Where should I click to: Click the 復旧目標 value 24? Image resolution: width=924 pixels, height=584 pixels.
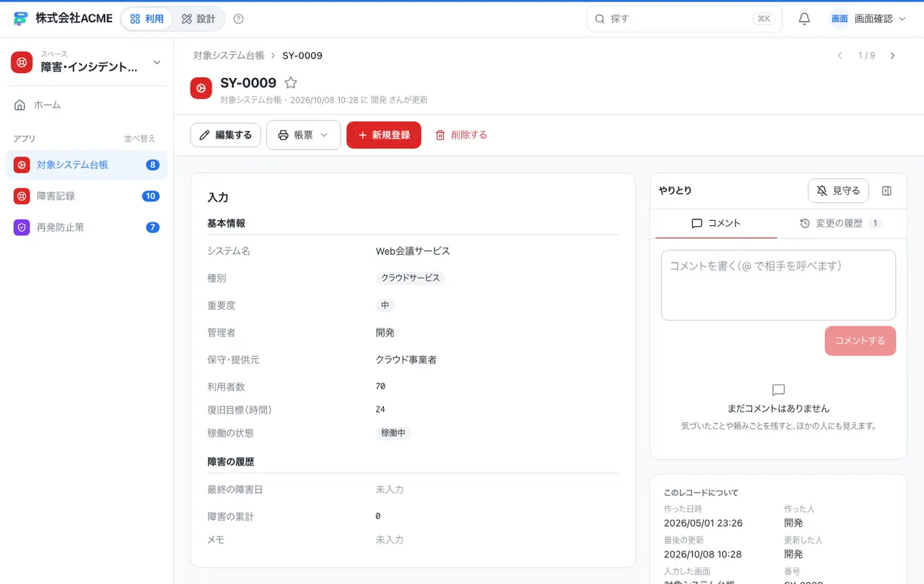click(x=380, y=409)
